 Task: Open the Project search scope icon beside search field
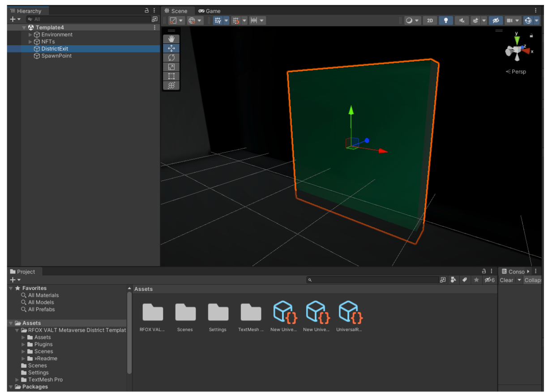coord(443,280)
